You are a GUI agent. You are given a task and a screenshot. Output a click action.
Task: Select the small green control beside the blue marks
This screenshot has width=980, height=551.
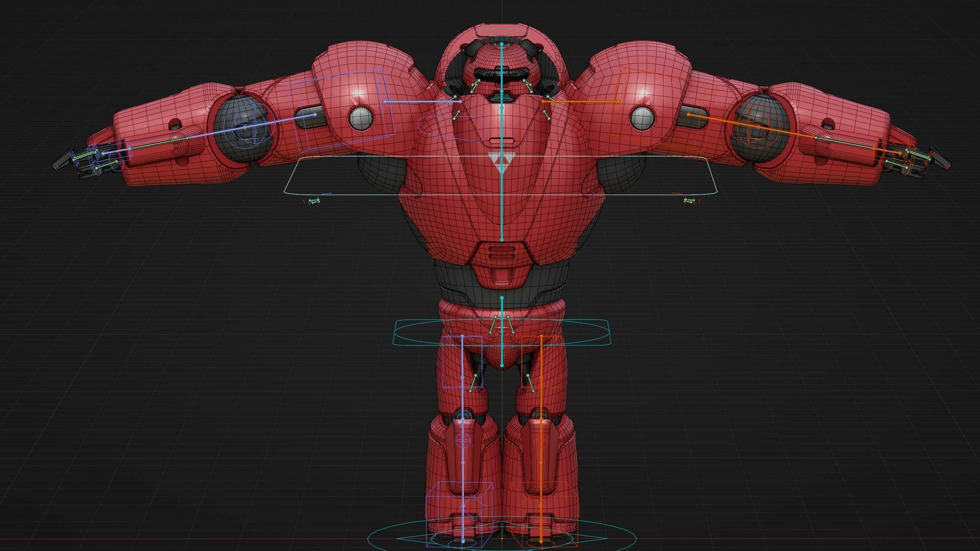314,201
